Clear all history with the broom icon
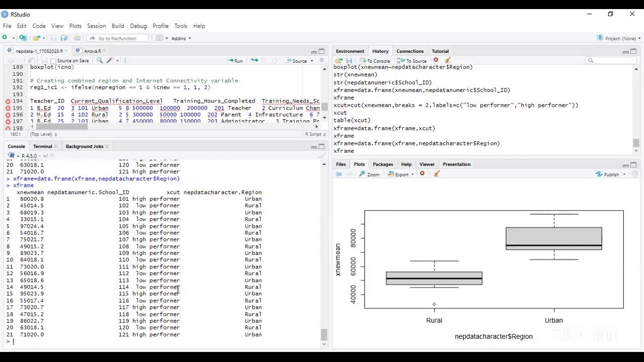The width and height of the screenshot is (644, 362). pos(448,60)
